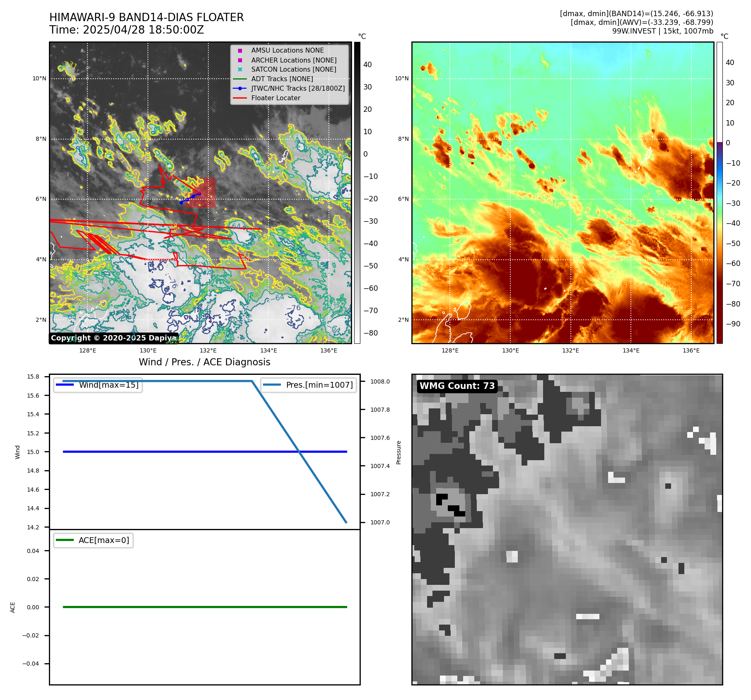
Task: Click the Copyright 2020-2025 Dapiya label
Action: point(113,338)
